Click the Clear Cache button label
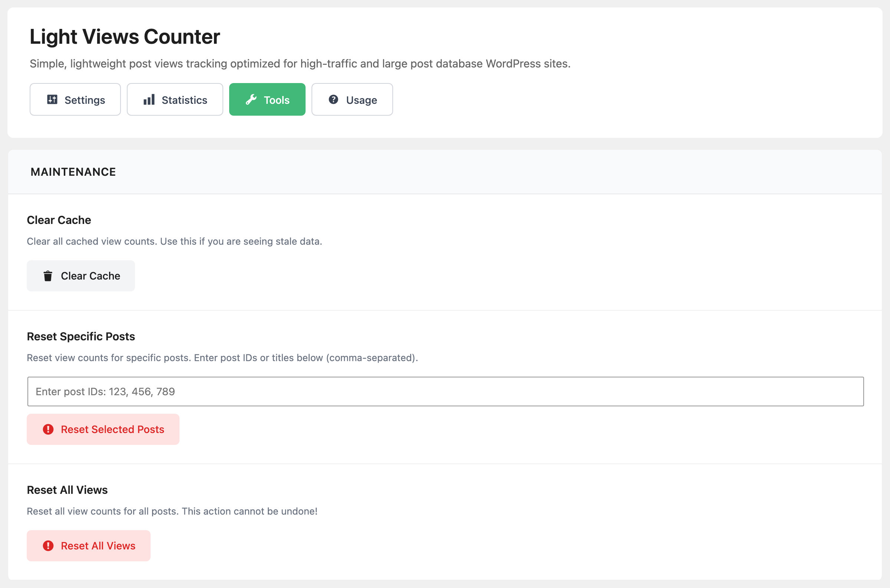The image size is (890, 588). click(x=90, y=276)
